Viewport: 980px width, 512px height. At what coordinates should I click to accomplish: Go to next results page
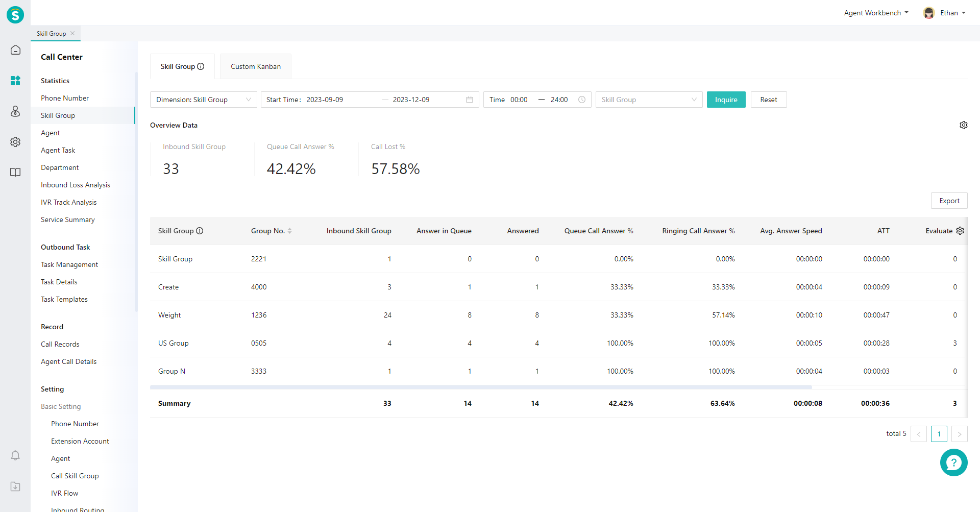[960, 434]
